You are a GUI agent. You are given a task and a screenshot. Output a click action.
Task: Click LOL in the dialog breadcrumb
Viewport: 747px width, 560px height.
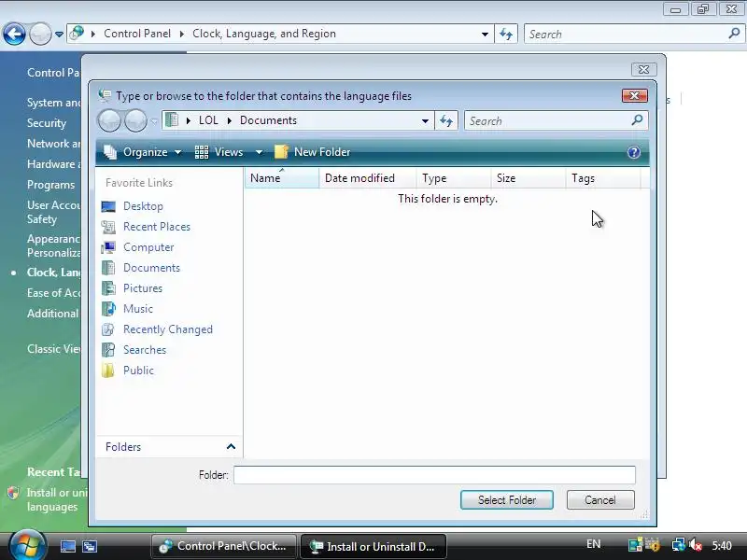(x=208, y=120)
